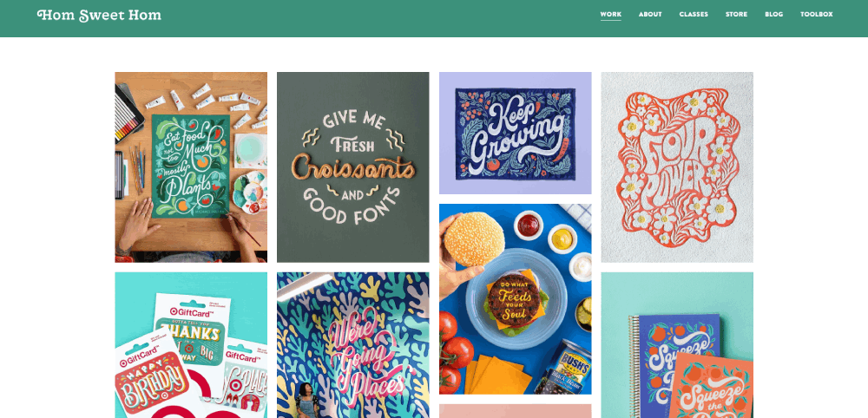View the We're Going Places mural

[352, 345]
